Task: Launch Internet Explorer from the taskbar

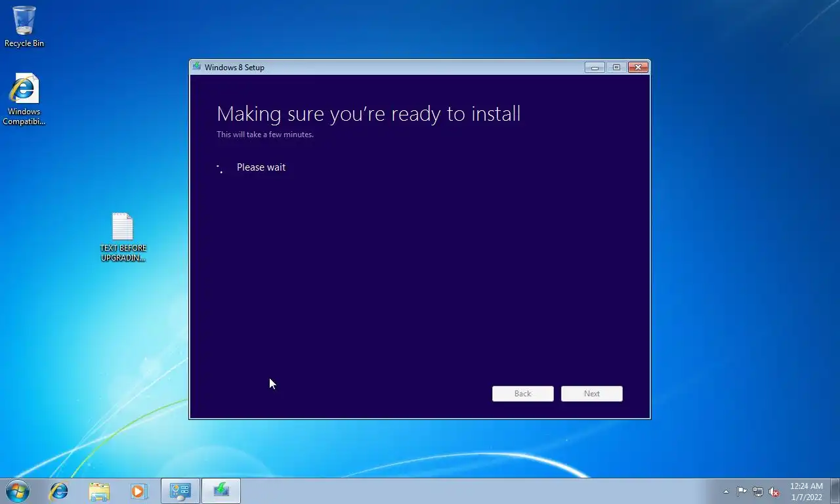Action: pyautogui.click(x=59, y=491)
